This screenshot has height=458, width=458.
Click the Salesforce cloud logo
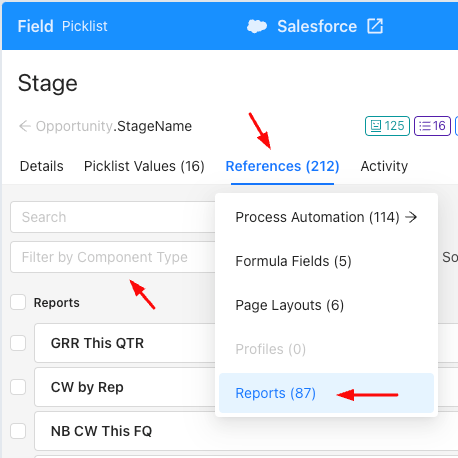257,26
